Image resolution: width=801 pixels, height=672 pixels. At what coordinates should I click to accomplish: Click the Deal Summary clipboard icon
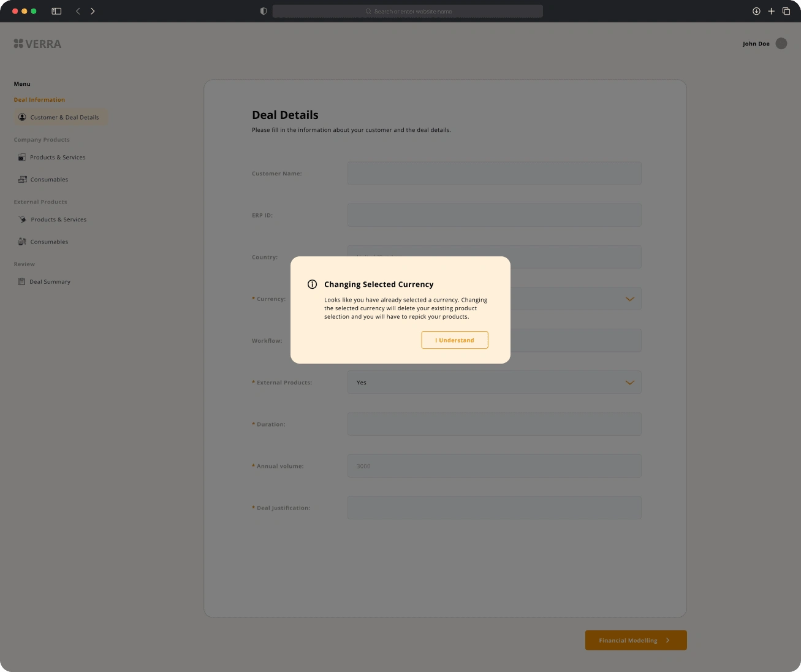point(22,282)
